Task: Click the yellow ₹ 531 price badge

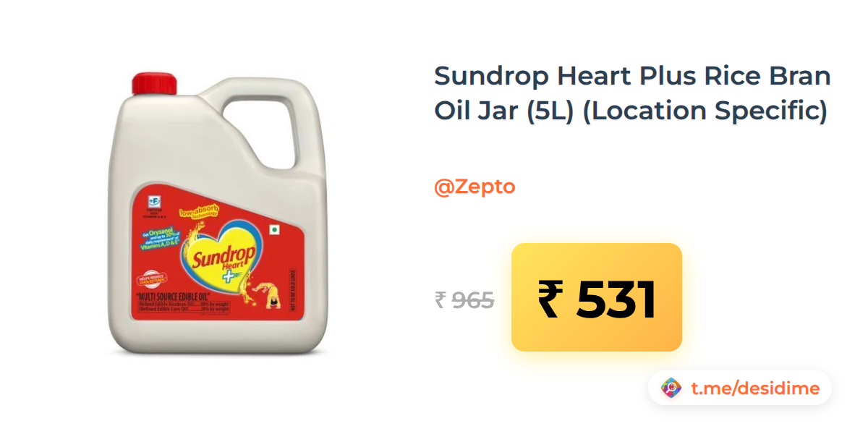Action: 597,297
